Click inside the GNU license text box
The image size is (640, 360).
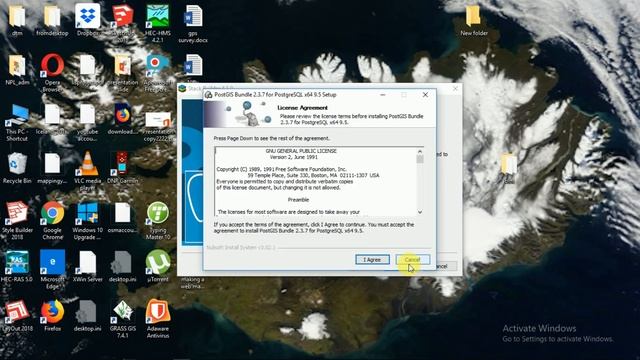pos(316,182)
